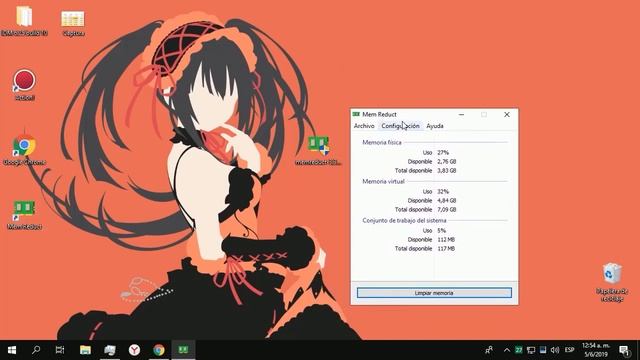Select the memreduct installer file on desktop
The width and height of the screenshot is (640, 360).
(318, 151)
